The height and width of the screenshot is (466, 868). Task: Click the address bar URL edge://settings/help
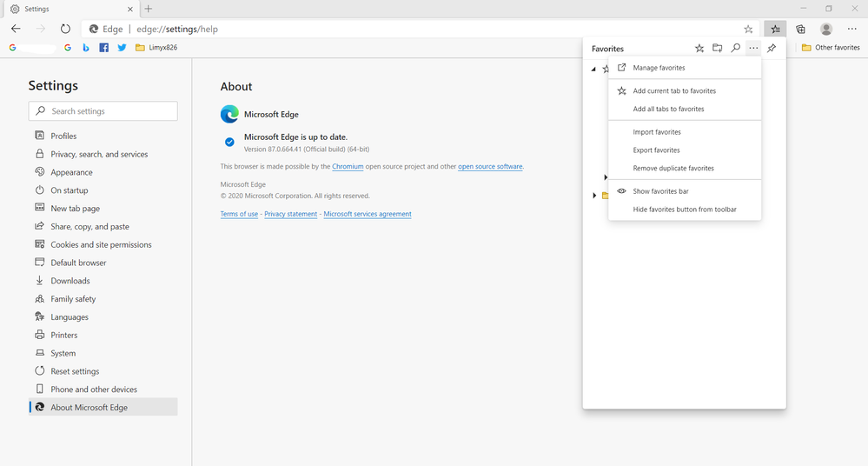pyautogui.click(x=177, y=30)
